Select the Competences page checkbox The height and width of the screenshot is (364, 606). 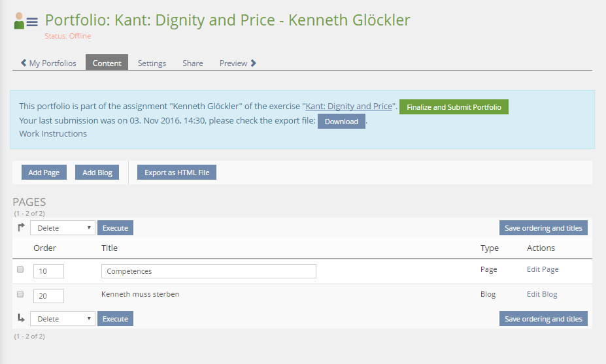[20, 269]
